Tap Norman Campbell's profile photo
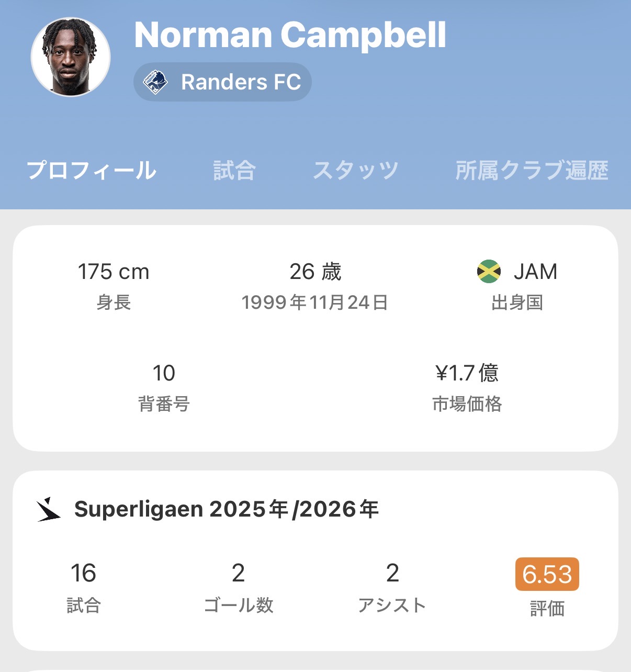The width and height of the screenshot is (631, 672). tap(71, 57)
